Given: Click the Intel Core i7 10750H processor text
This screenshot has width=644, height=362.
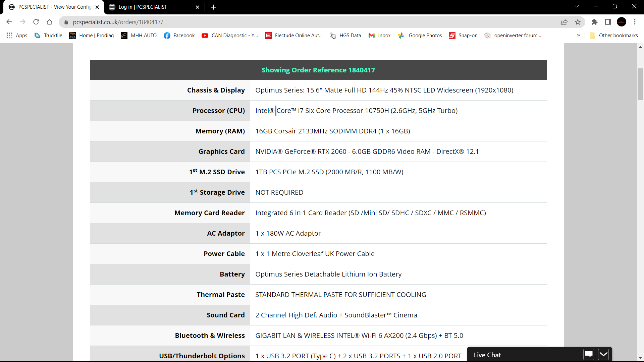Looking at the screenshot, I should click(x=357, y=111).
